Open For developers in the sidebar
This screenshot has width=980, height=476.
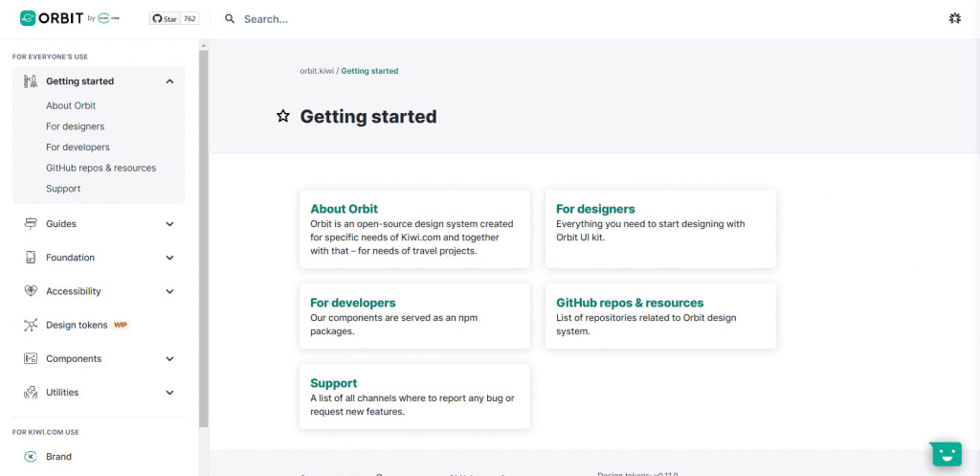[78, 147]
